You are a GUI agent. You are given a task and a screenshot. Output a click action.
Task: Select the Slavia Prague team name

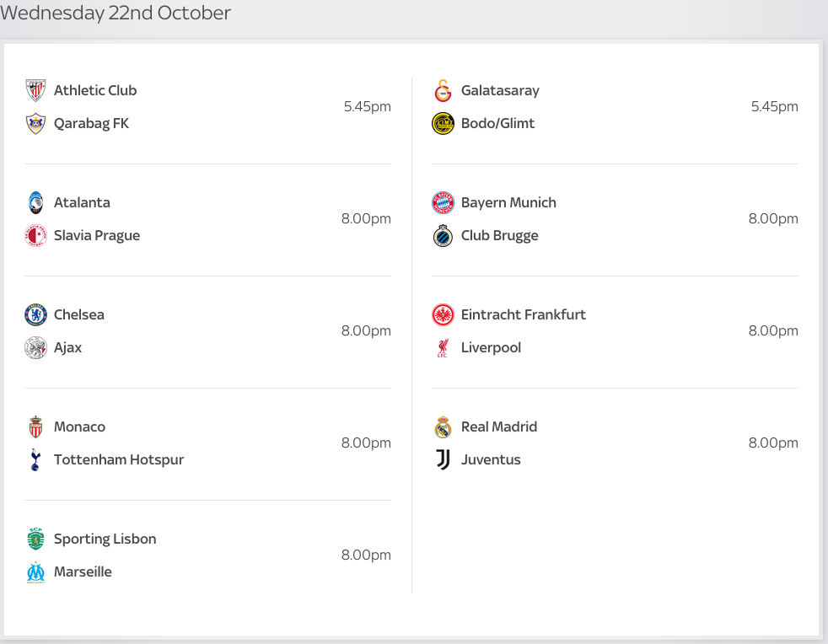coord(97,235)
